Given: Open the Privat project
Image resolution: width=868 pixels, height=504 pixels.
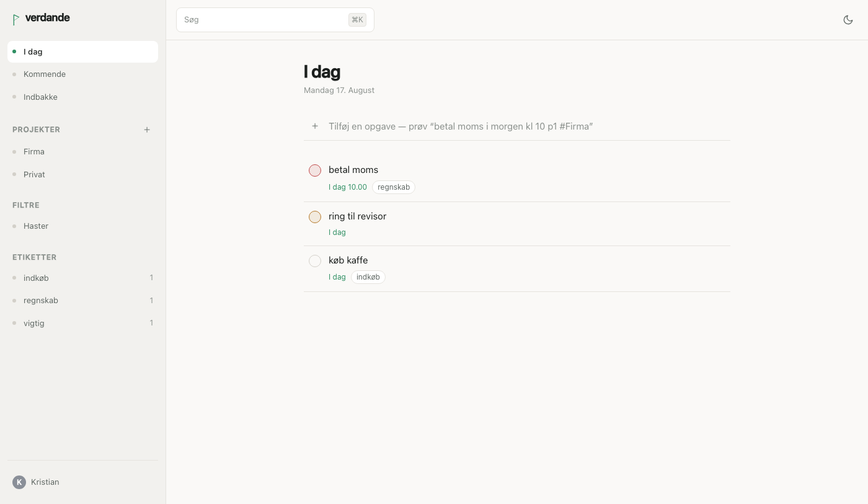Looking at the screenshot, I should (82, 174).
